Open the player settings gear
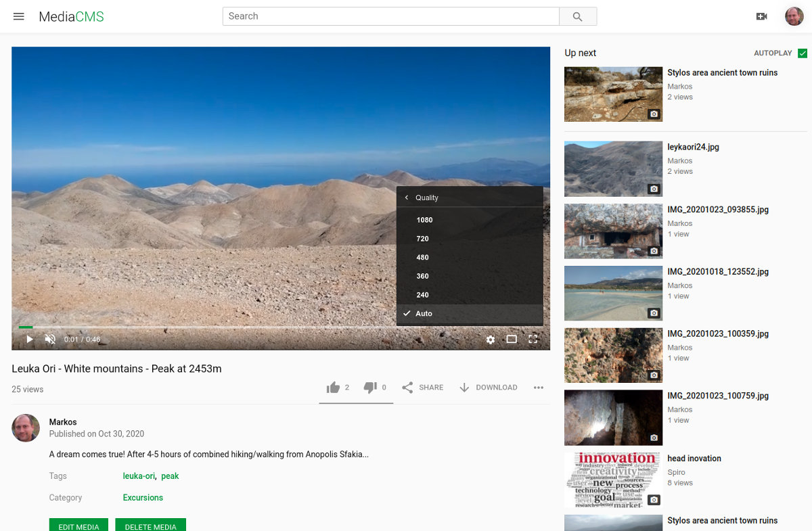812x531 pixels. click(491, 340)
